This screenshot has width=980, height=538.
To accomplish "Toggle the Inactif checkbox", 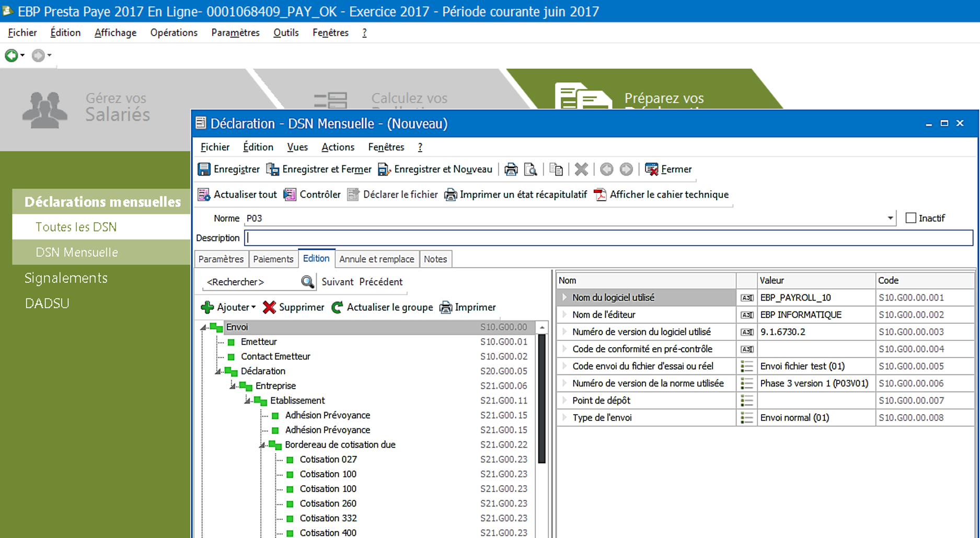I will click(x=911, y=218).
